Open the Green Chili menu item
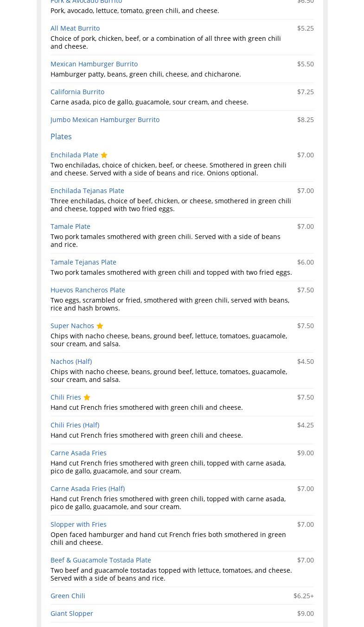Viewport: 364px width, 627px height. 68,596
